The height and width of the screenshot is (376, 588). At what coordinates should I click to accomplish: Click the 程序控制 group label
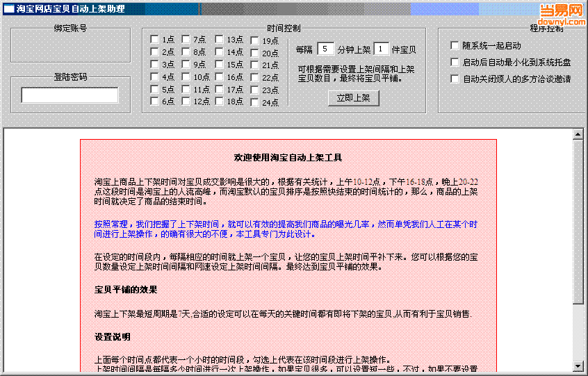546,28
